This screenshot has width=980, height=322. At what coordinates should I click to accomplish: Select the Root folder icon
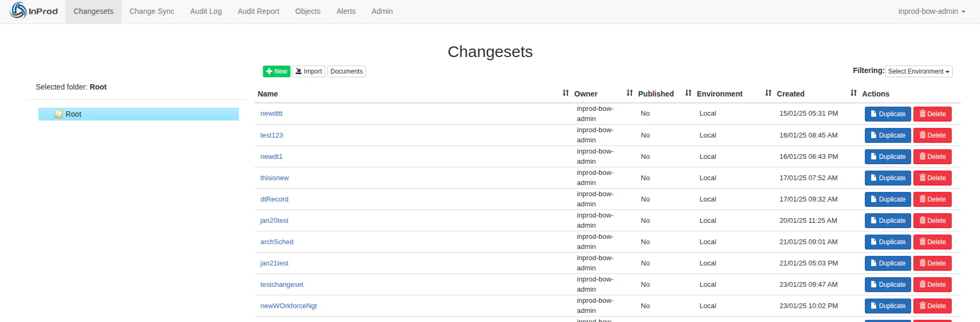(x=59, y=114)
